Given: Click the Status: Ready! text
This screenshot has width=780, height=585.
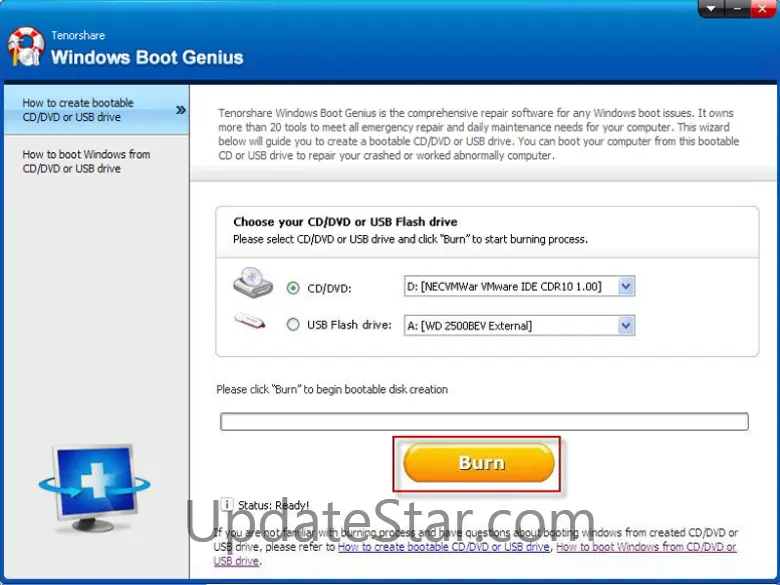Looking at the screenshot, I should pyautogui.click(x=274, y=505).
